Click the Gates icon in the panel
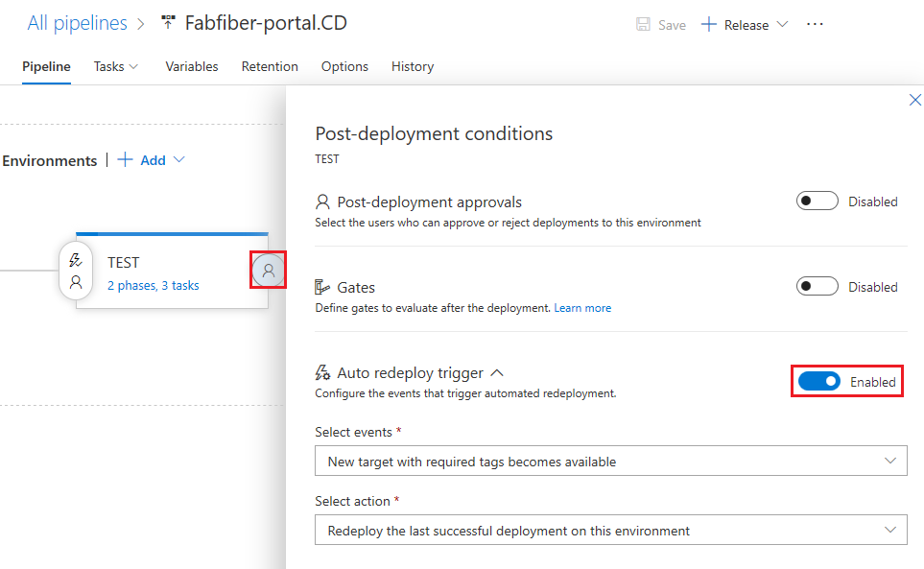The height and width of the screenshot is (569, 924). pyautogui.click(x=322, y=286)
